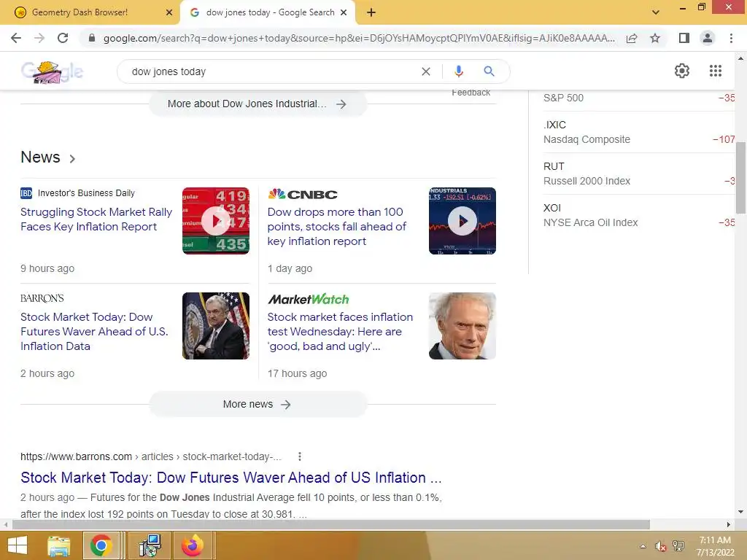Open Chrome three-dot menu
This screenshot has height=560, width=747.
coord(731,38)
